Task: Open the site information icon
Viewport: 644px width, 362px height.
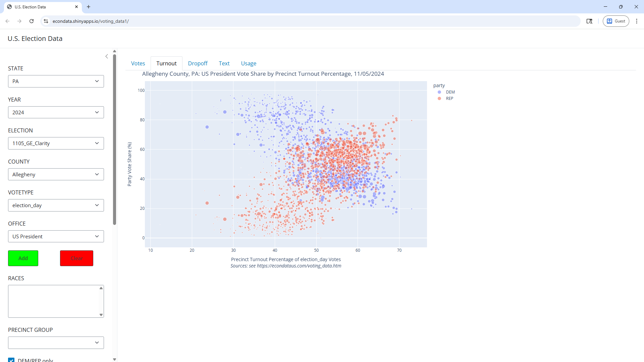Action: pos(46,21)
